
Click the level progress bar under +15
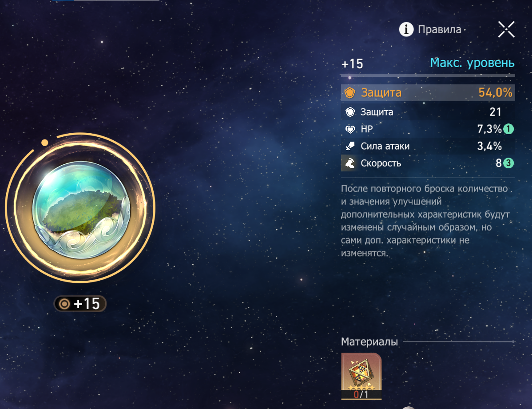428,75
